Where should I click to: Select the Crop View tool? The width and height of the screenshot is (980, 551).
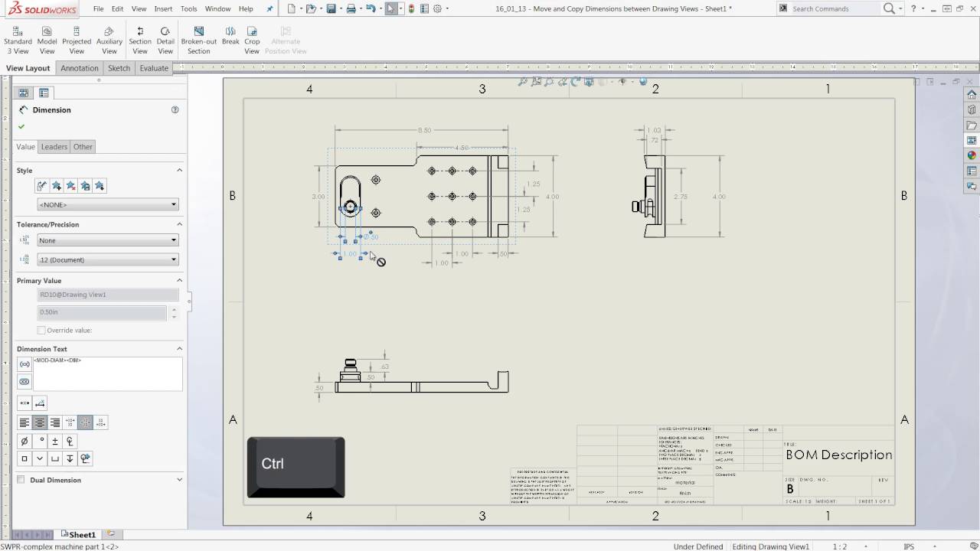coord(251,38)
